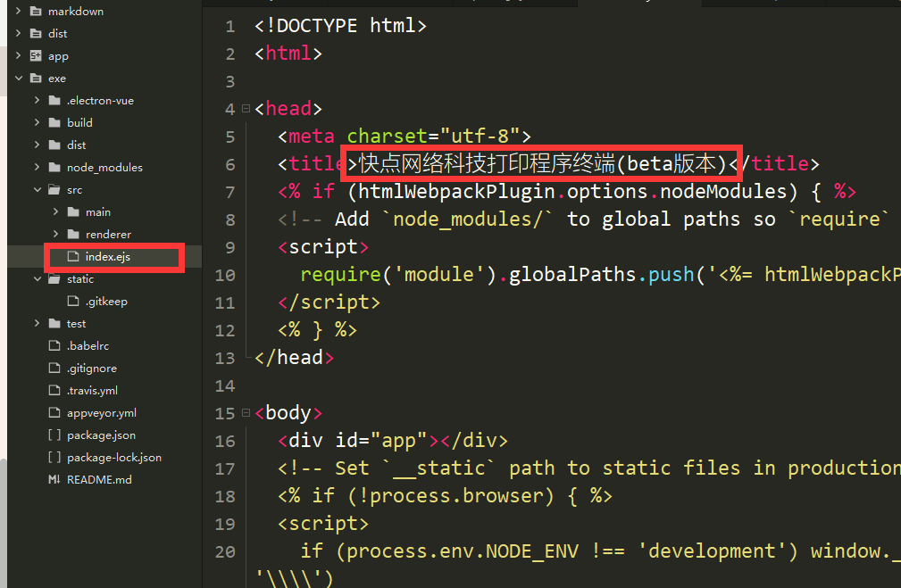Click the package.json brackets icon
The image size is (901, 588).
click(54, 435)
